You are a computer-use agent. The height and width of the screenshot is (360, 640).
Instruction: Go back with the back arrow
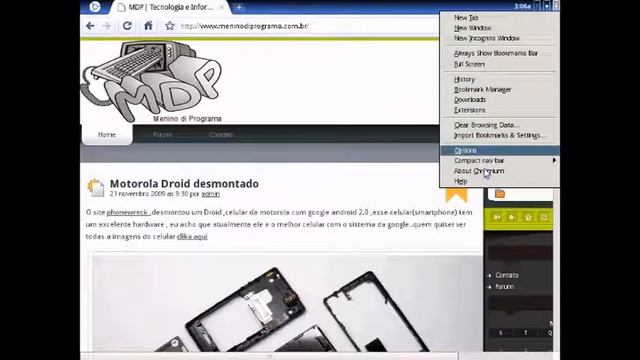[x=90, y=26]
